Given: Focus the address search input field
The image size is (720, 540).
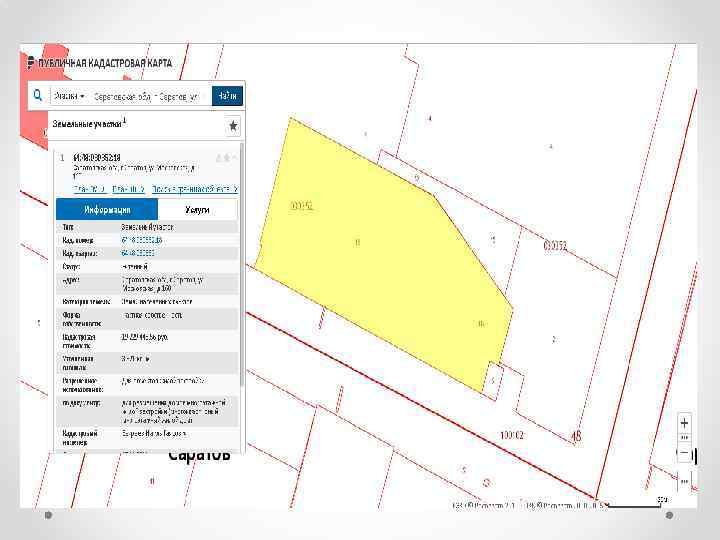Looking at the screenshot, I should pos(147,96).
